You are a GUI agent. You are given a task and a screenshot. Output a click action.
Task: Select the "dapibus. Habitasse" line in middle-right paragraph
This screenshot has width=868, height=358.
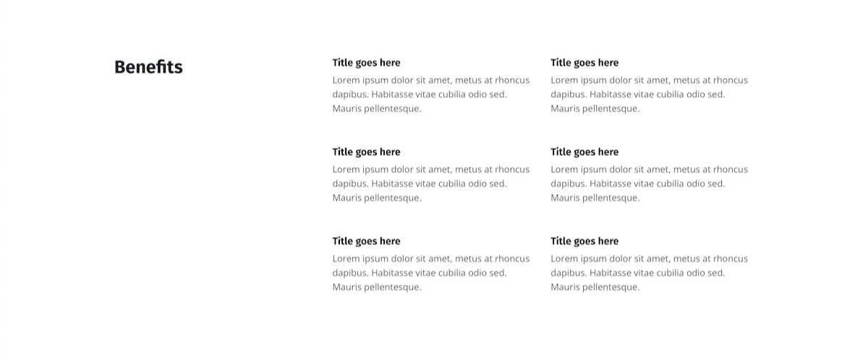pos(637,184)
